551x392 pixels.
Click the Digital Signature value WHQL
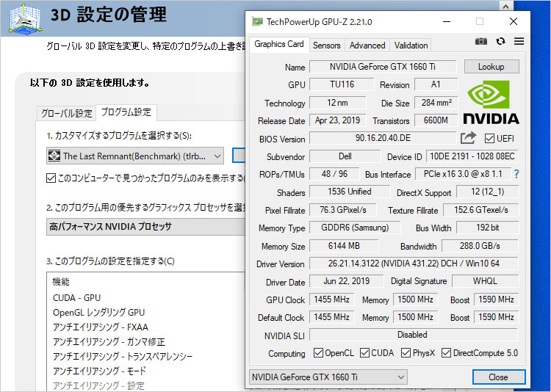pos(486,281)
